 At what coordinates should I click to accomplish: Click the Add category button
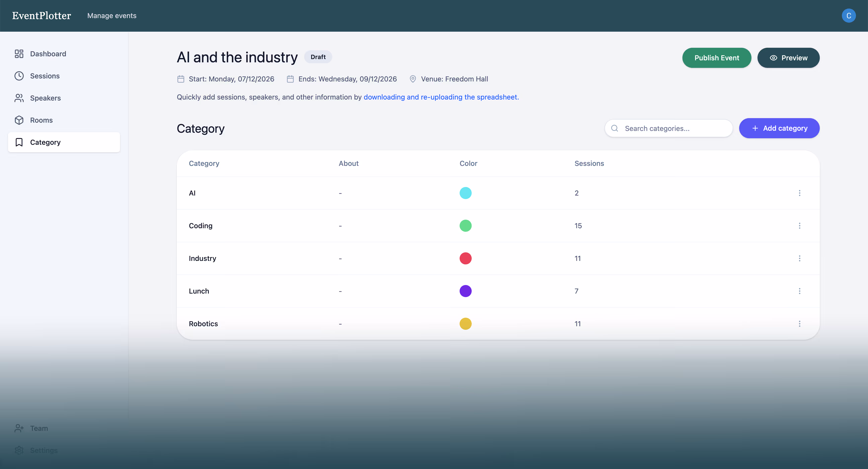[779, 128]
